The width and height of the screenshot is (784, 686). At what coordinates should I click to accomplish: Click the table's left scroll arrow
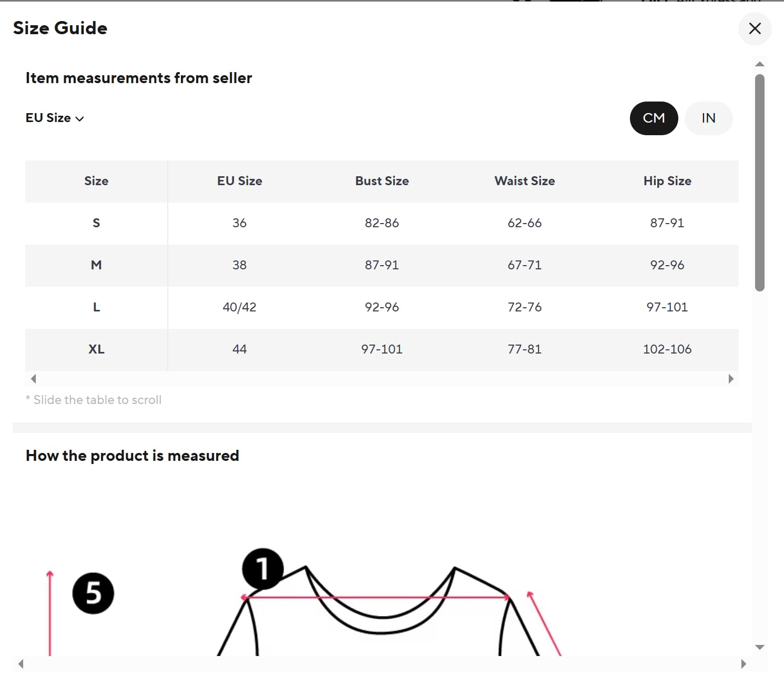pos(34,379)
